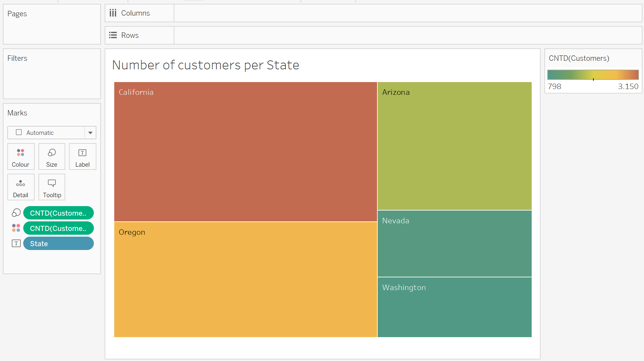Viewport: 644px width, 361px height.
Task: Click the Columns shelf grid icon
Action: 113,13
